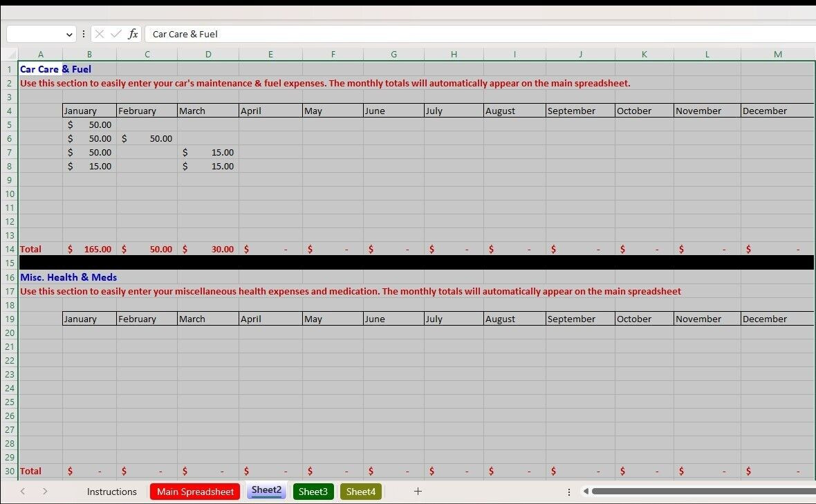Select the February header in row 4
This screenshot has height=504, width=816.
(147, 111)
